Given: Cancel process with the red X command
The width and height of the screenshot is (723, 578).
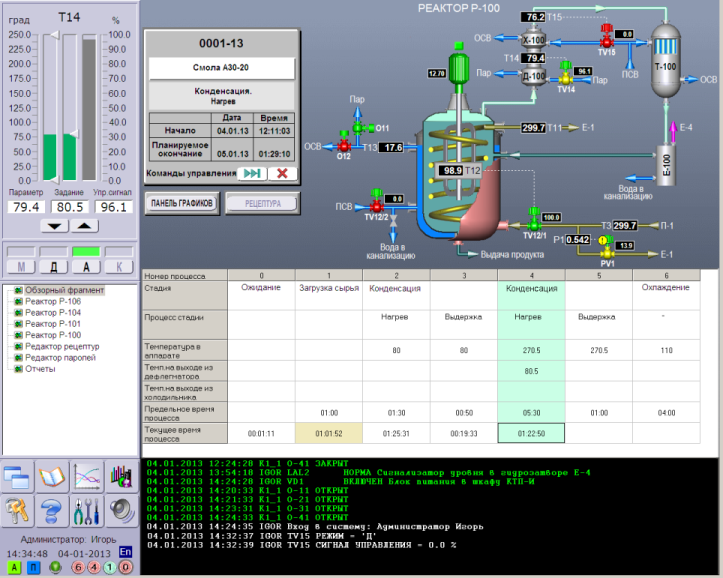Looking at the screenshot, I should coord(282,173).
